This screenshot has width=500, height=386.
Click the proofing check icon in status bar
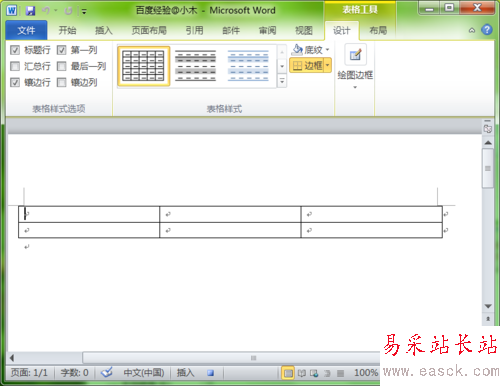point(107,372)
